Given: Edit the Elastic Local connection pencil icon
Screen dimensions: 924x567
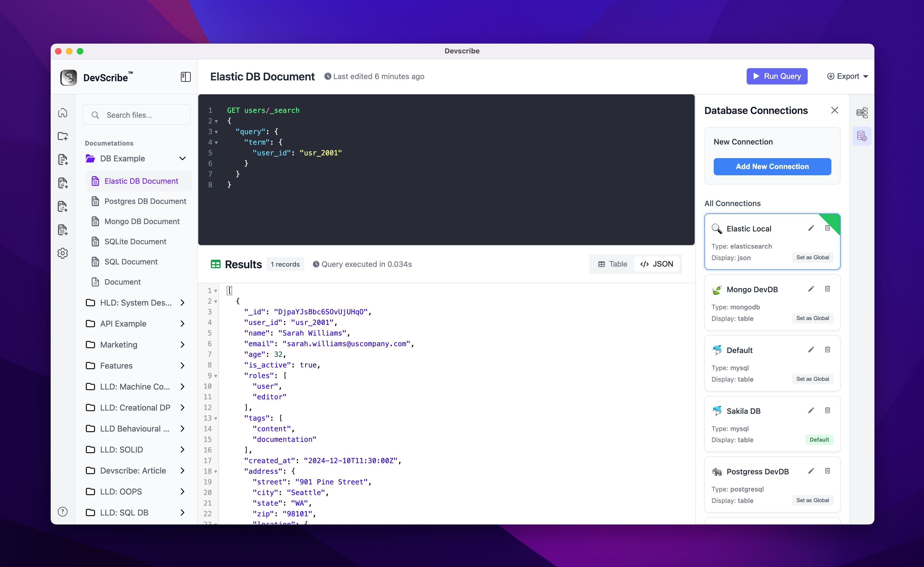Looking at the screenshot, I should (811, 228).
